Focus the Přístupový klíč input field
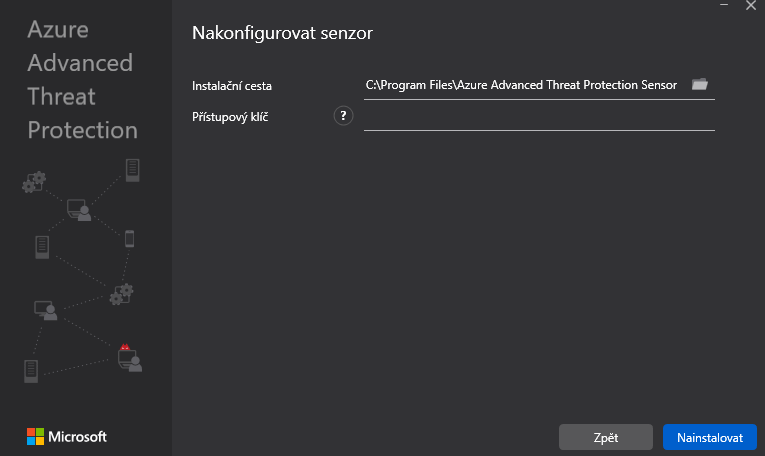 pyautogui.click(x=539, y=117)
